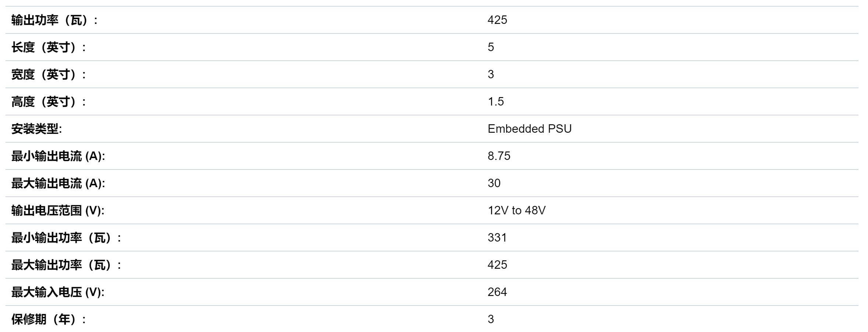Click the 输出电压范围 (V) label

pos(58,211)
